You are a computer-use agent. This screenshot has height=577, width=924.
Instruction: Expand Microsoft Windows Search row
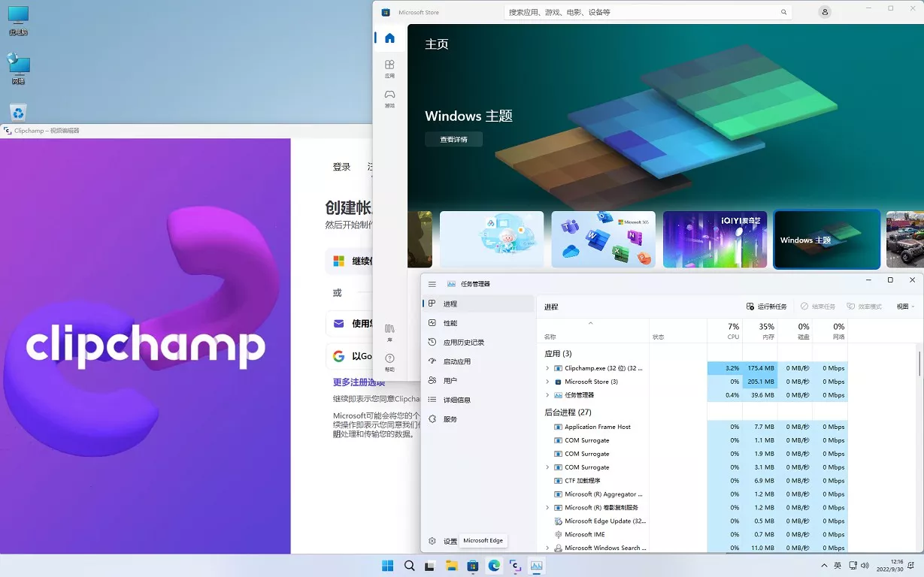tap(547, 548)
